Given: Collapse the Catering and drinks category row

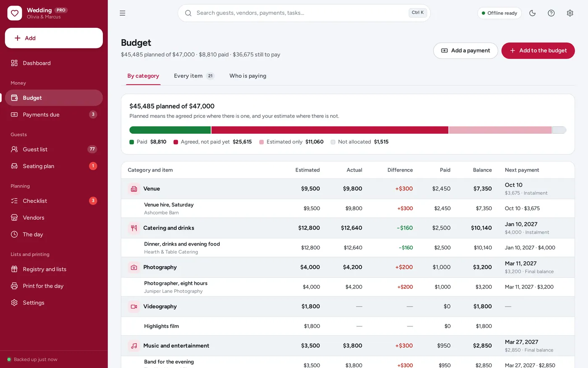Looking at the screenshot, I should point(348,228).
